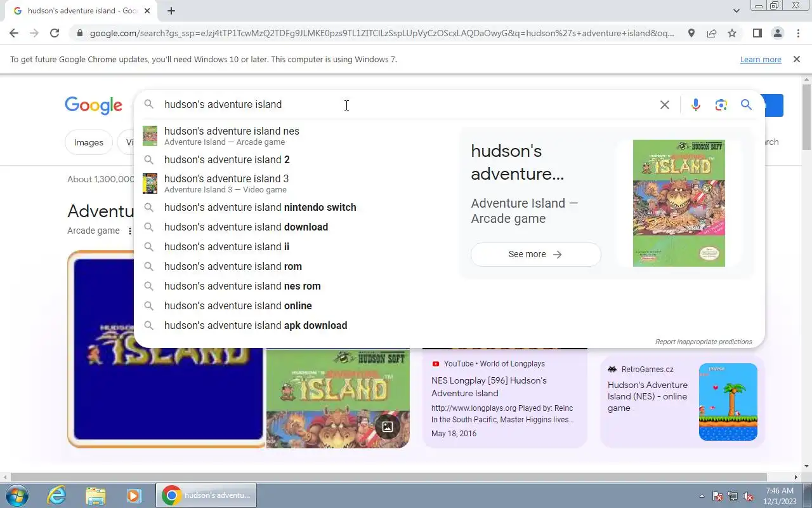This screenshot has width=812, height=508.
Task: Click the taskbar clock showing 7:46 AM
Action: point(780,496)
